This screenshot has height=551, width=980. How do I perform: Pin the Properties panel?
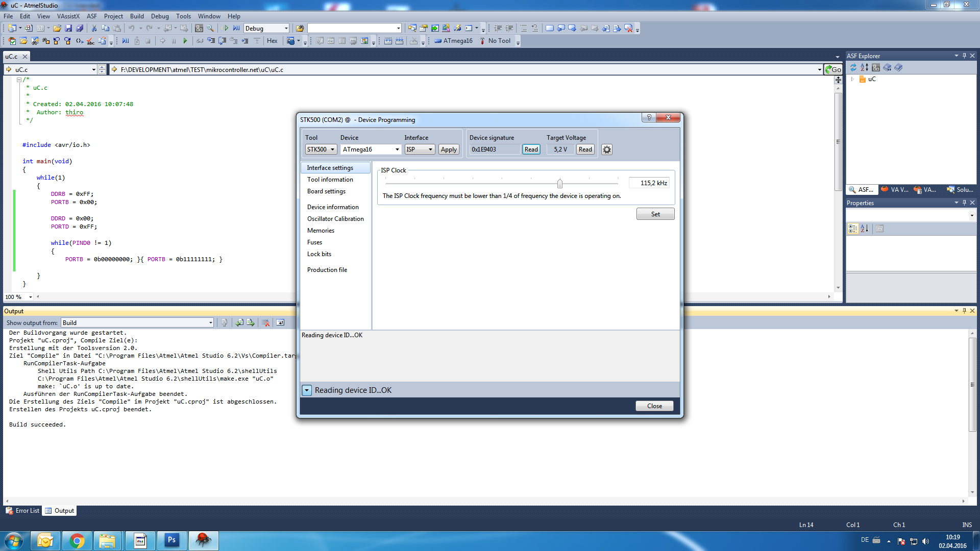[964, 203]
